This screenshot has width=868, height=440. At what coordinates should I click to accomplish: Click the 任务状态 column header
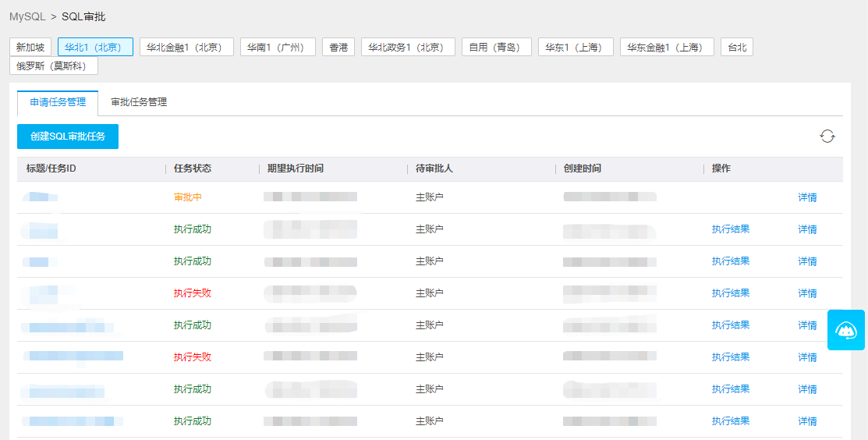coord(192,169)
